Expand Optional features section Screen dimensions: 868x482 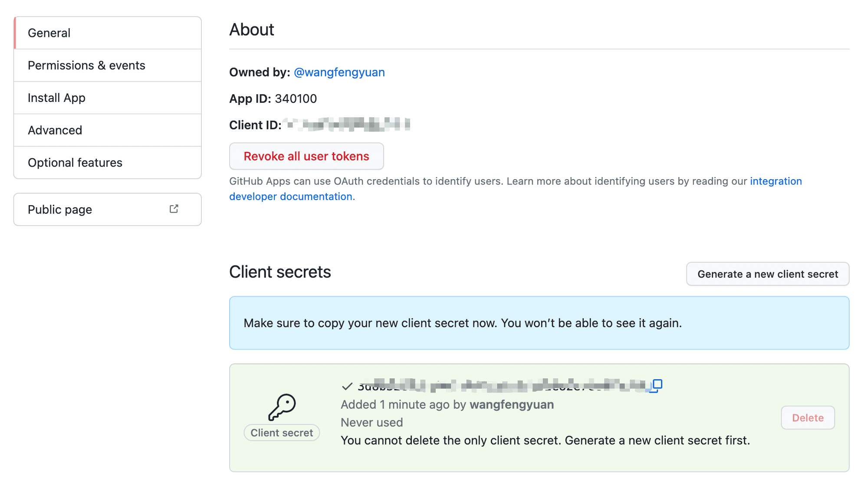(76, 163)
